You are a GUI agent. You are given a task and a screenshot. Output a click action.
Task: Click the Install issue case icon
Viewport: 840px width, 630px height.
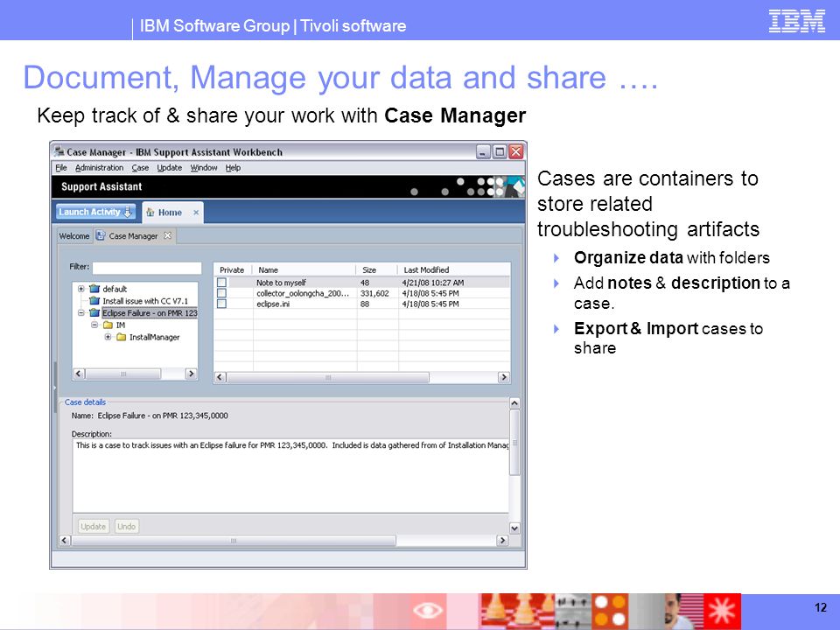coord(94,300)
